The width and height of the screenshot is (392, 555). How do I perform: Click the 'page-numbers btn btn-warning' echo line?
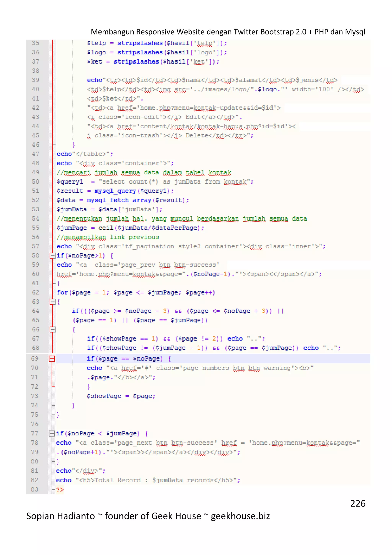click(200, 368)
